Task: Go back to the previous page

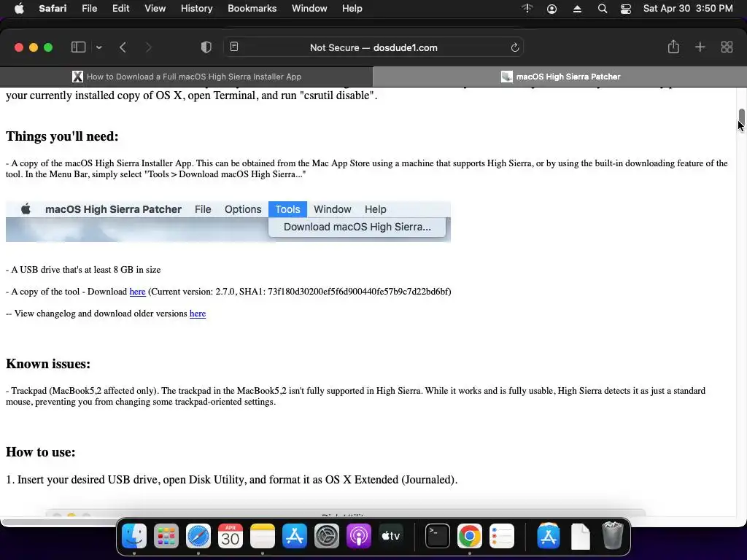Action: coord(123,47)
